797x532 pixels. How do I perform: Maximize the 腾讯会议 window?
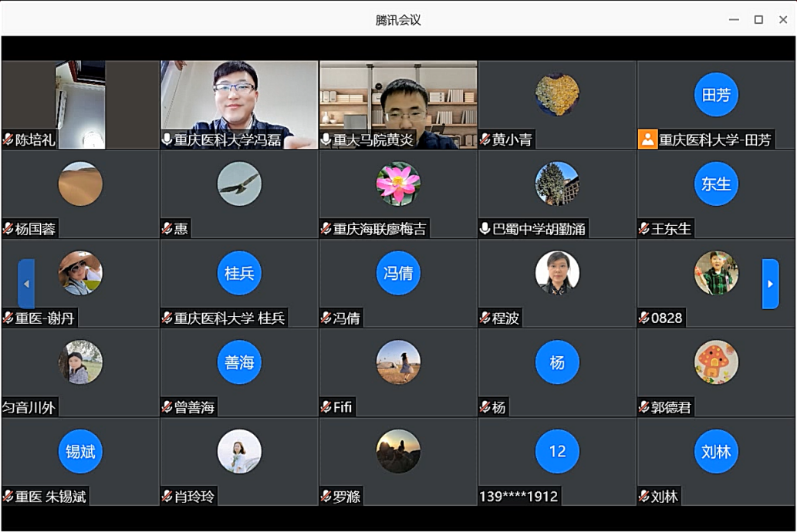coord(758,19)
